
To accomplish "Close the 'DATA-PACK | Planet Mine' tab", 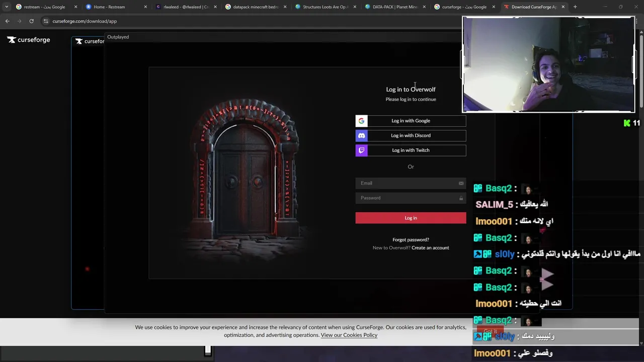I will (x=424, y=7).
